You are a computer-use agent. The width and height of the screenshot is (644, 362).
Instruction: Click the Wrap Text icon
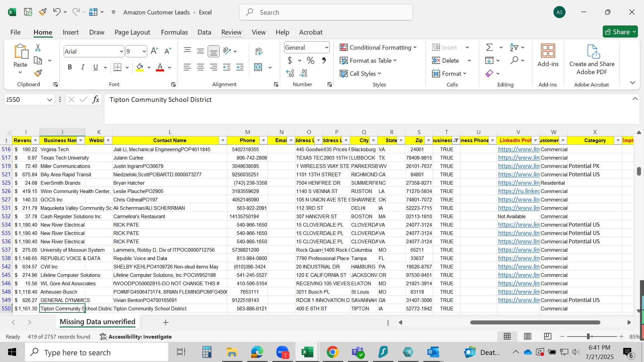click(259, 51)
